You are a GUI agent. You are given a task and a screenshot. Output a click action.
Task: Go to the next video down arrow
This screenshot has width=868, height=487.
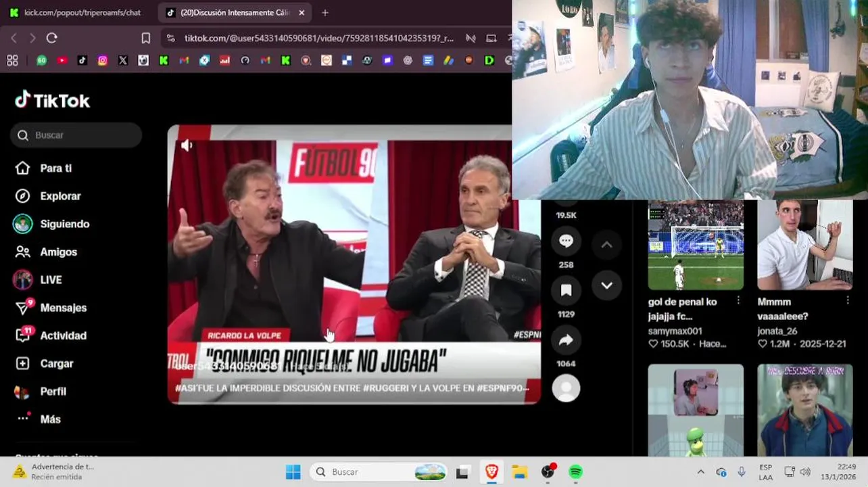[606, 285]
